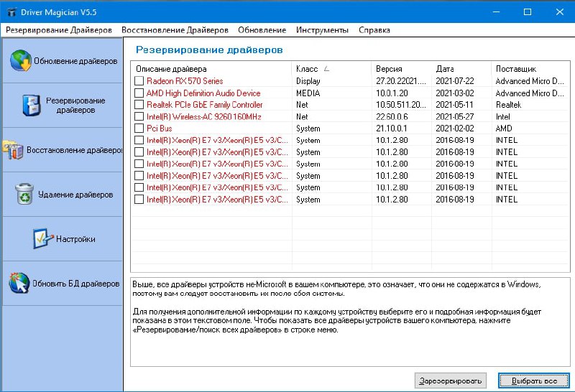Click the Driver Magician title bar icon
The width and height of the screenshot is (575, 392).
10,12
